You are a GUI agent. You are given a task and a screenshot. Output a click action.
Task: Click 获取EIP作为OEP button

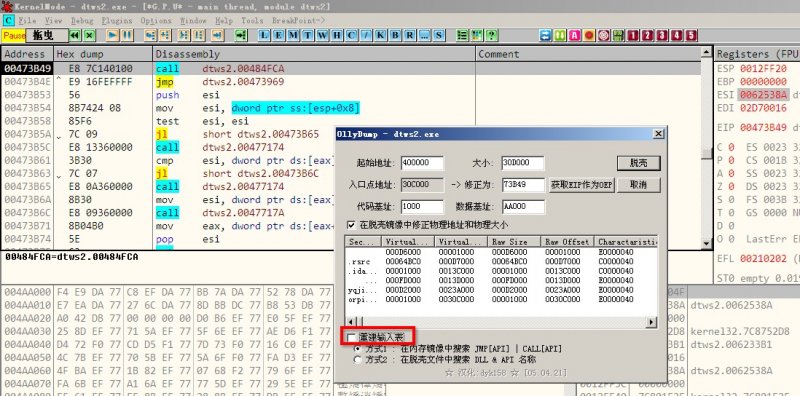pos(582,185)
